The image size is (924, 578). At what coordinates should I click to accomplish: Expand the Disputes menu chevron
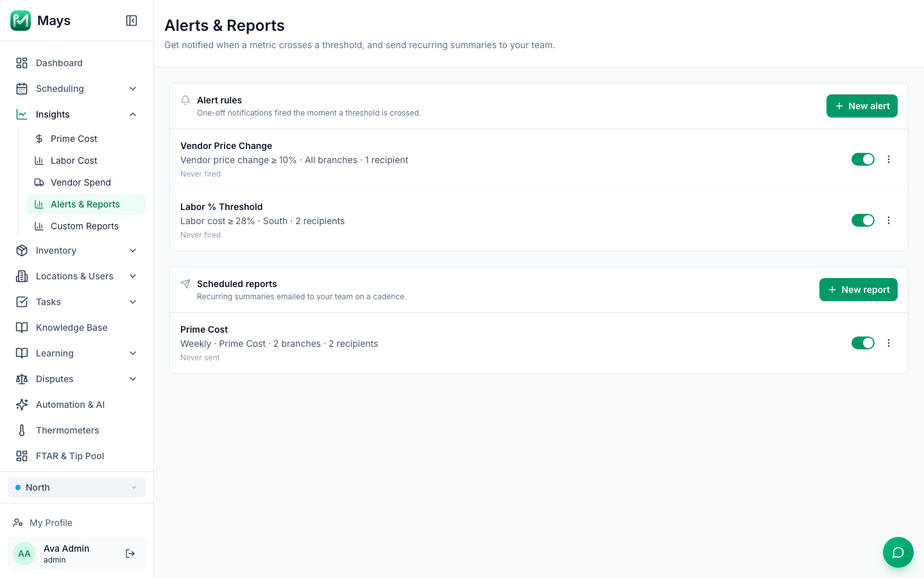pos(133,379)
